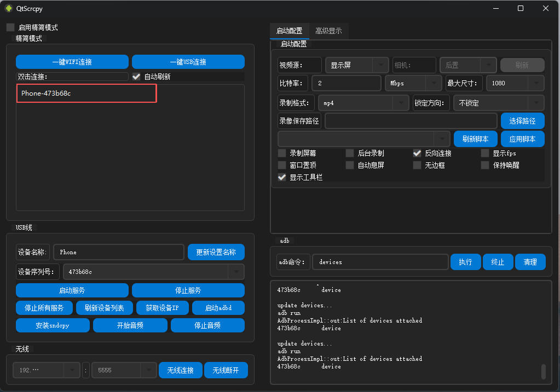Viewport: 560px width, 392px height.
Task: Click the 选择路径 button
Action: [x=522, y=121]
